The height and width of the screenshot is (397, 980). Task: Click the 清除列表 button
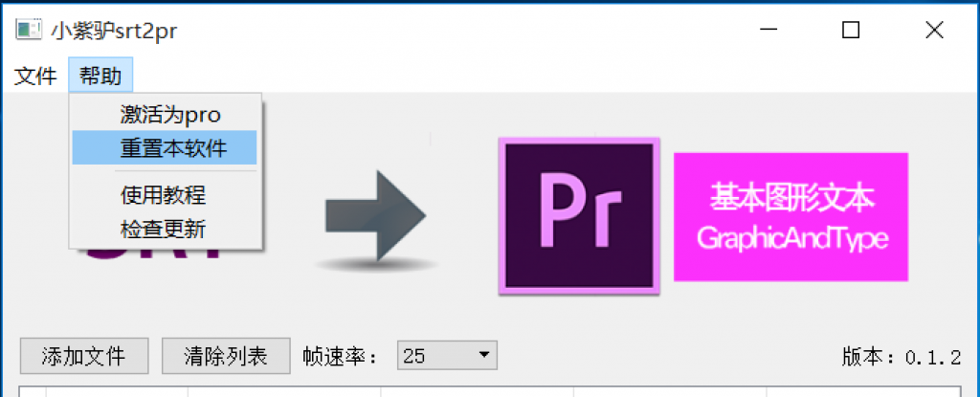point(226,356)
